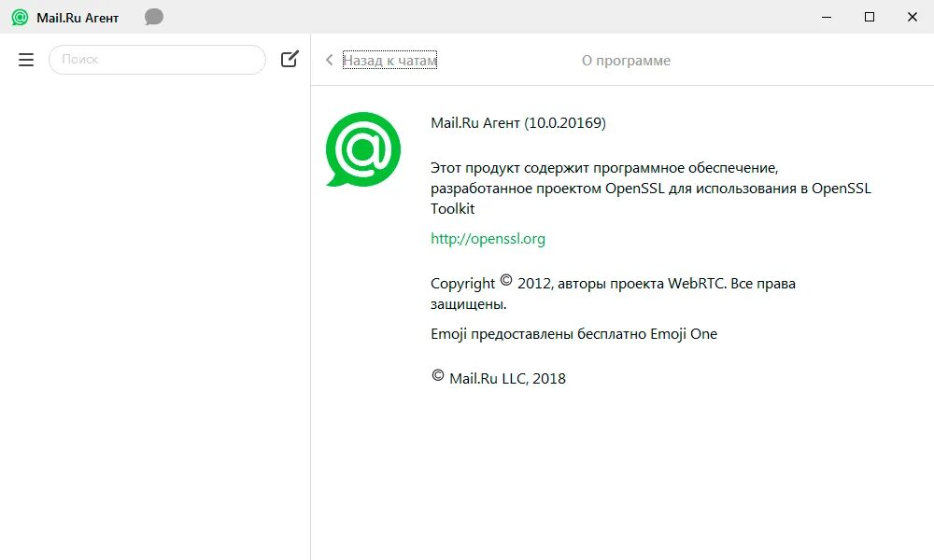The image size is (934, 560).
Task: Click the О программе heading
Action: click(x=626, y=61)
